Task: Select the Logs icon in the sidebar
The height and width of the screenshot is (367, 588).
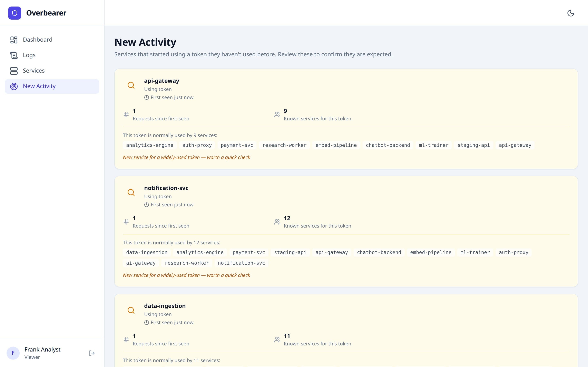Action: click(14, 55)
